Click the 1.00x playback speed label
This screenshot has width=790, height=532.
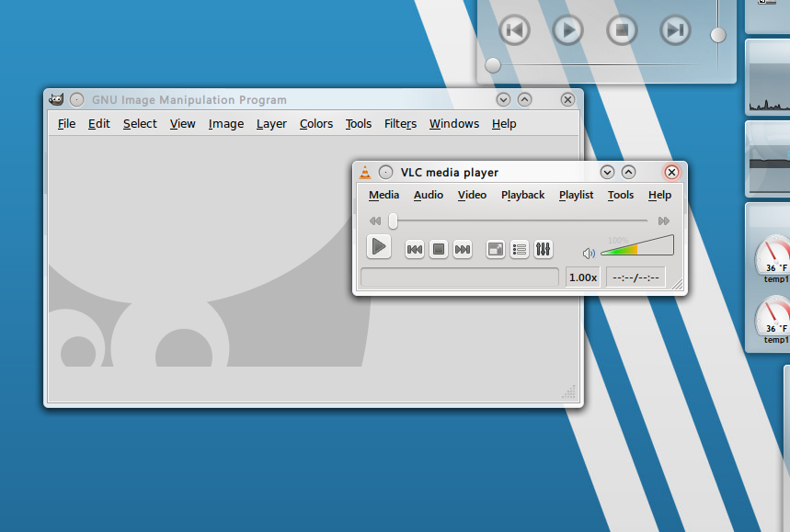583,277
